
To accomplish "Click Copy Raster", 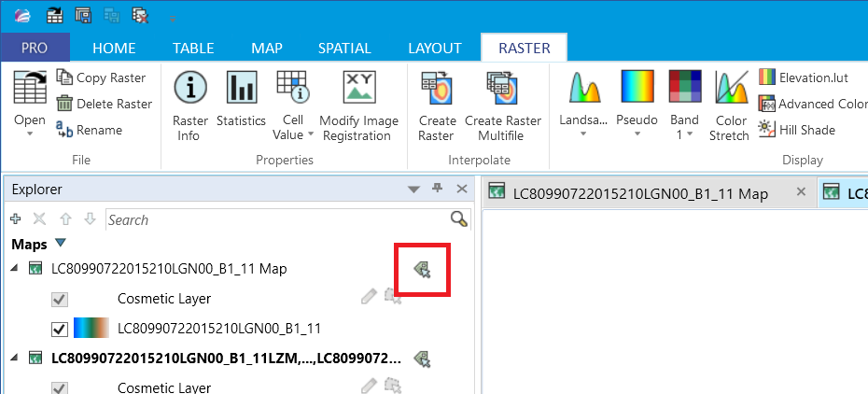I will [x=102, y=78].
